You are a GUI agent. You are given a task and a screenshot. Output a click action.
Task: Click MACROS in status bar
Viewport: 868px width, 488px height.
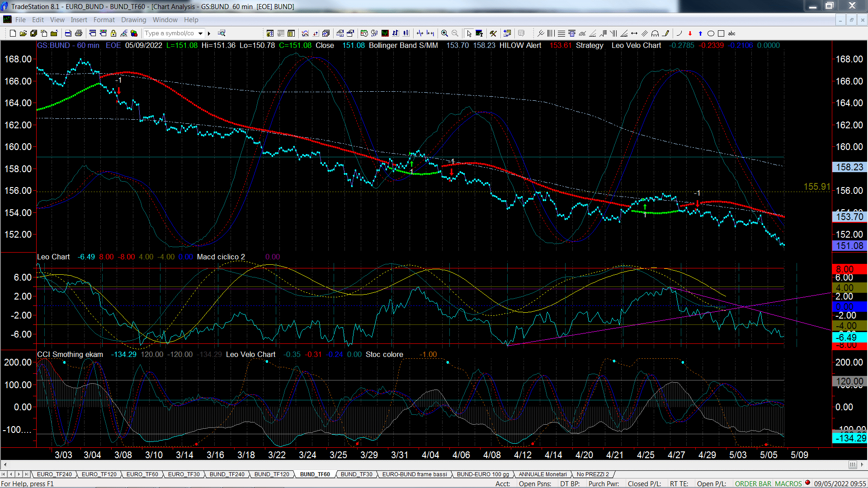pyautogui.click(x=788, y=484)
